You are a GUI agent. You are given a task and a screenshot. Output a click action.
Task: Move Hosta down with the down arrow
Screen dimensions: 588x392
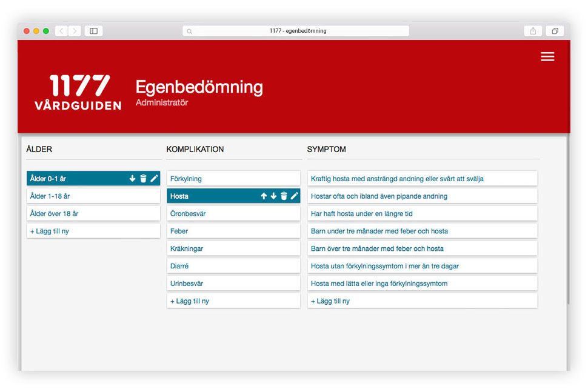click(273, 196)
